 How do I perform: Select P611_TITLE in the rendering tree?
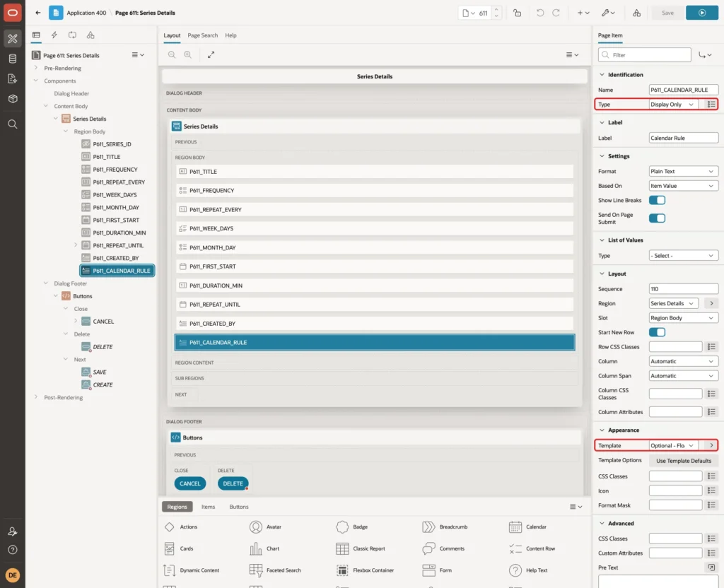point(106,157)
